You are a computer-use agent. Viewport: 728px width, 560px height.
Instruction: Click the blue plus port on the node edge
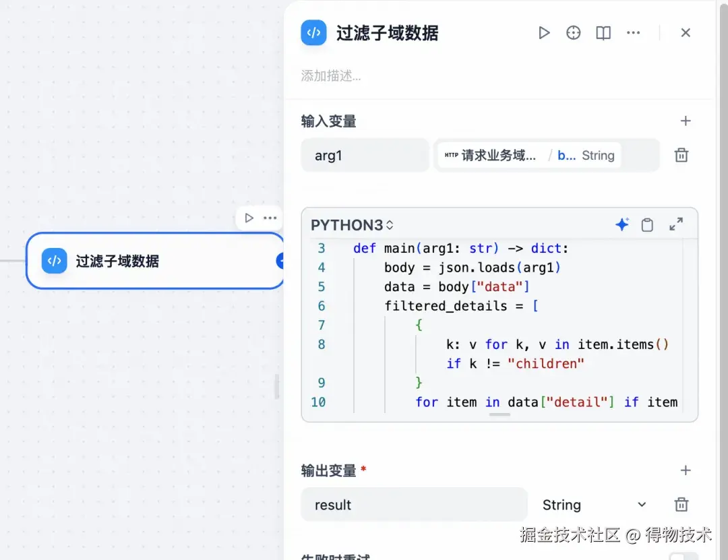point(281,261)
